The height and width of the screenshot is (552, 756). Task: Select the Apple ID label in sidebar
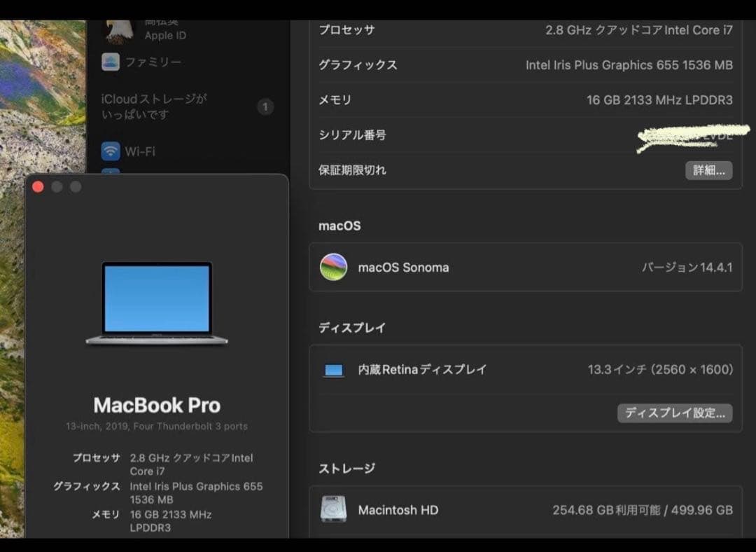point(165,36)
